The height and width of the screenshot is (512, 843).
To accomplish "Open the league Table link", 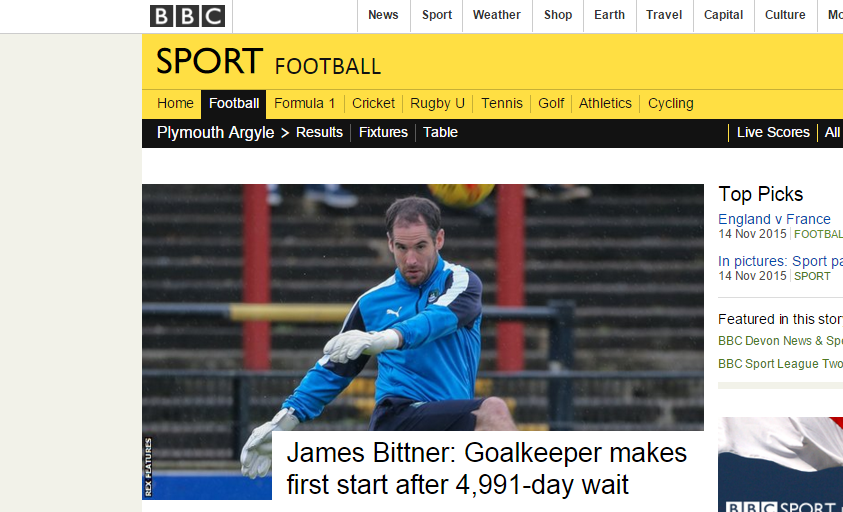I will (440, 132).
